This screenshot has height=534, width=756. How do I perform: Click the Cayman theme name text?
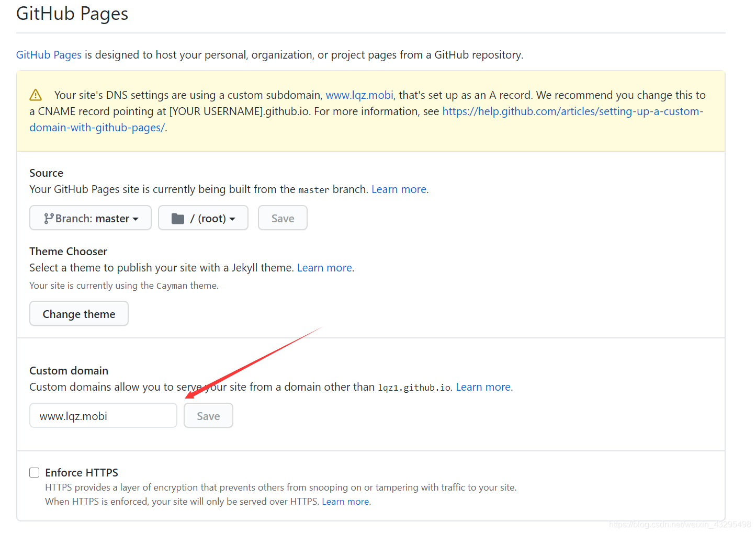[172, 286]
